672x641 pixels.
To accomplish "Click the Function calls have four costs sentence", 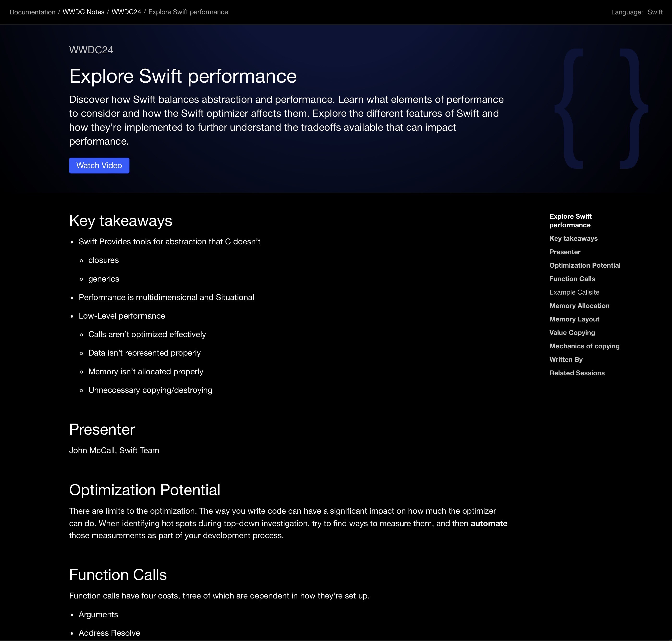I will point(219,596).
